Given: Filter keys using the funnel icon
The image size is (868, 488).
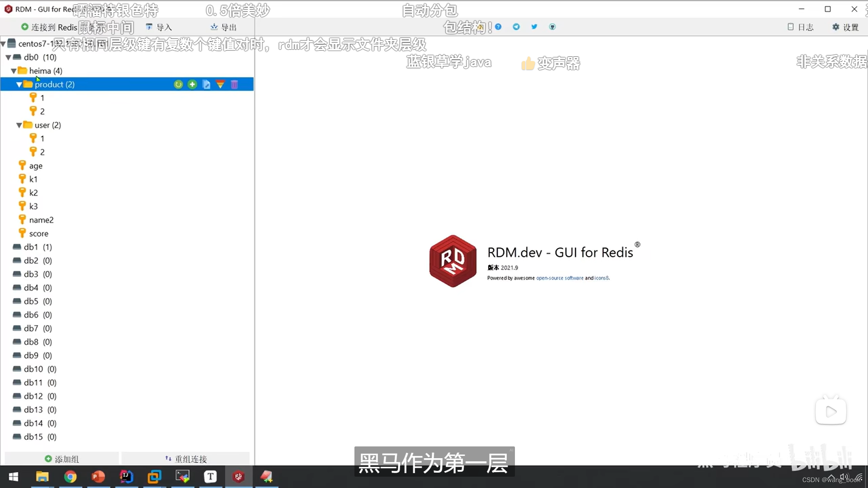Looking at the screenshot, I should click(220, 84).
